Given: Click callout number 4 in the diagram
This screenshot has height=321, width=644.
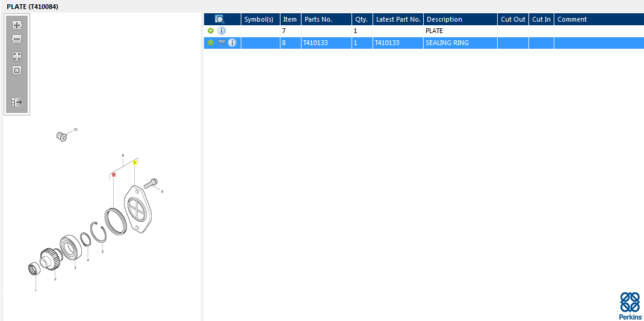Looking at the screenshot, I should pyautogui.click(x=87, y=260).
